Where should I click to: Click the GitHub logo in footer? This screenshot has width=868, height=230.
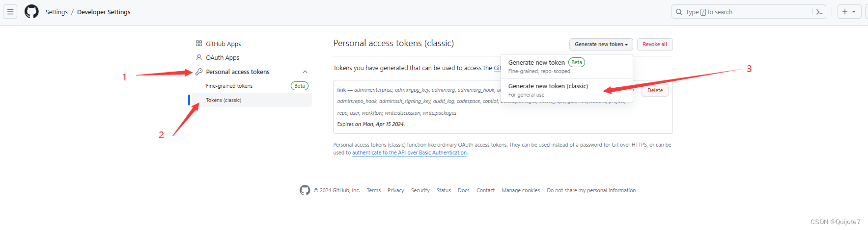[305, 190]
